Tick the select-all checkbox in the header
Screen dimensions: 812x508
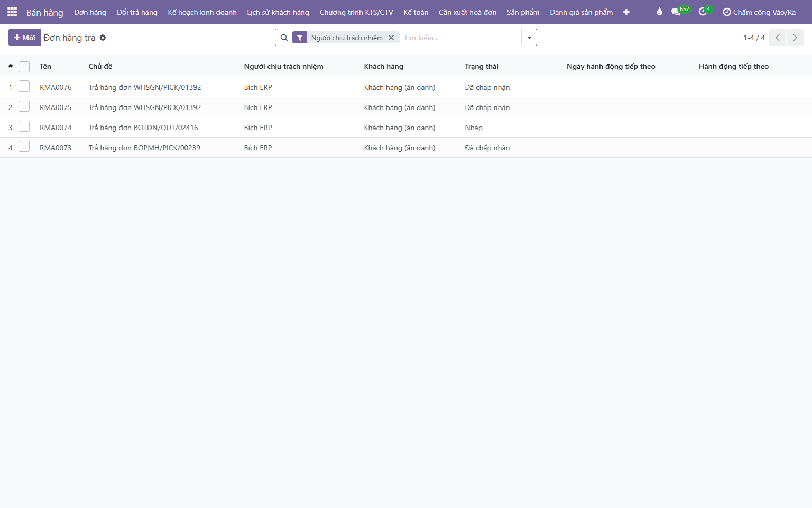click(24, 67)
